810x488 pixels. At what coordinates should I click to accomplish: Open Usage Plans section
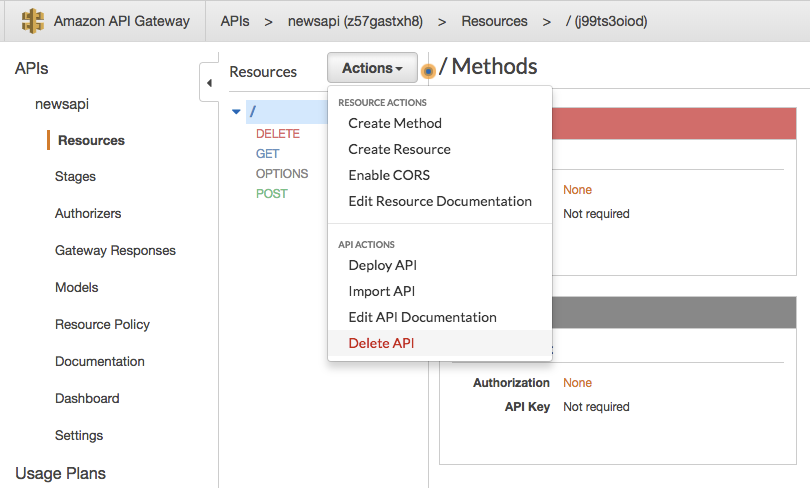(x=60, y=473)
